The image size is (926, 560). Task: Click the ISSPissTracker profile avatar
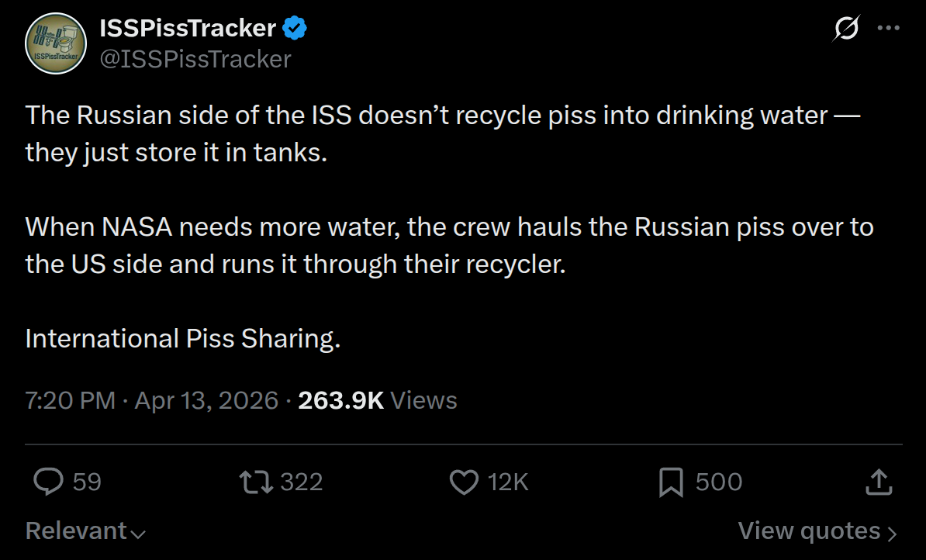pos(55,44)
